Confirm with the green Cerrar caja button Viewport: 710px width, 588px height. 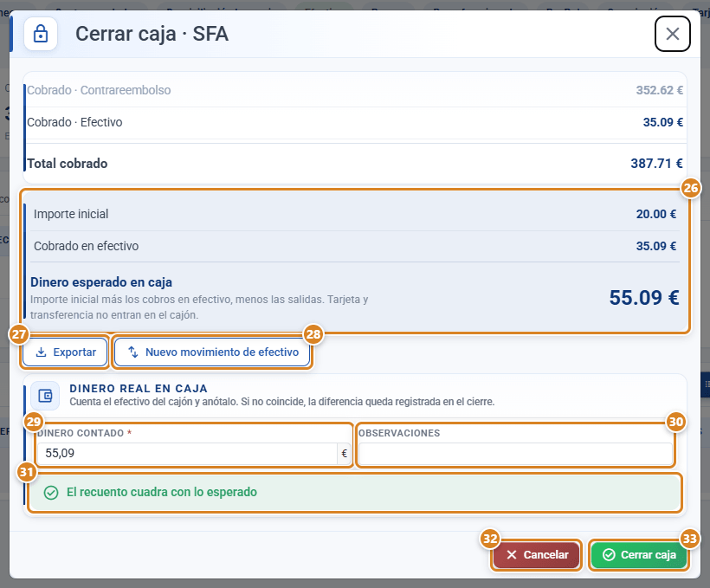[639, 555]
